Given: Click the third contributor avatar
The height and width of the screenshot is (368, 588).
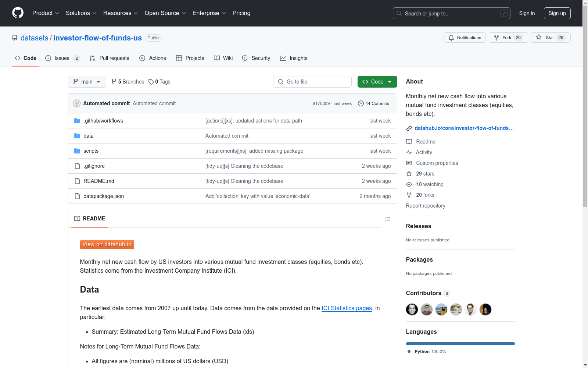Looking at the screenshot, I should pyautogui.click(x=441, y=309).
